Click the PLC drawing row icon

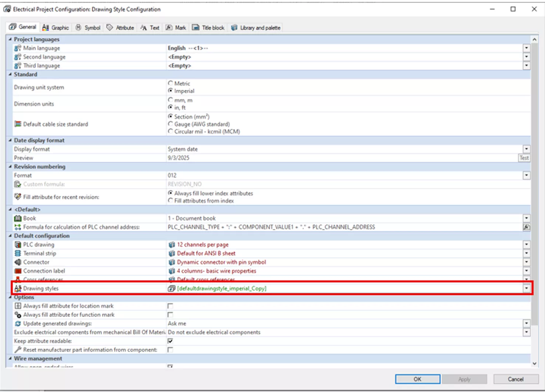tap(17, 245)
